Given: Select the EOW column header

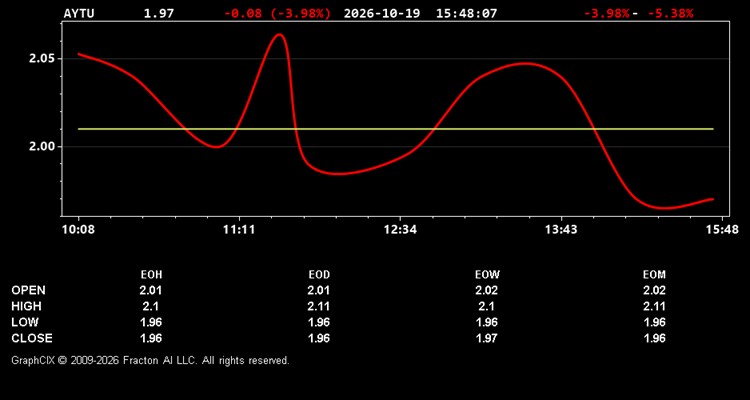Looking at the screenshot, I should click(487, 275).
